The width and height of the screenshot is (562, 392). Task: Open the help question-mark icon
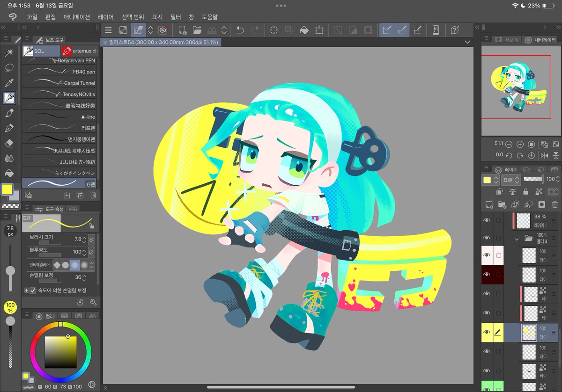click(x=454, y=30)
